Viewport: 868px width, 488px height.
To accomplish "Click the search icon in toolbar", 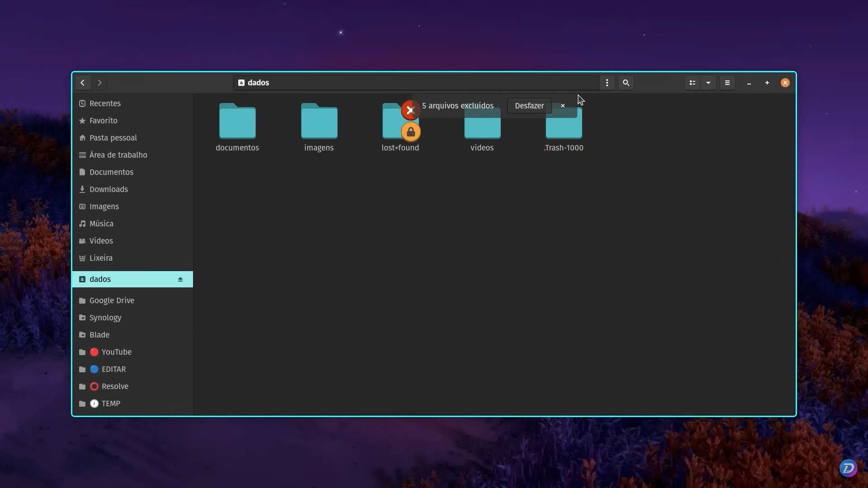I will coord(626,83).
